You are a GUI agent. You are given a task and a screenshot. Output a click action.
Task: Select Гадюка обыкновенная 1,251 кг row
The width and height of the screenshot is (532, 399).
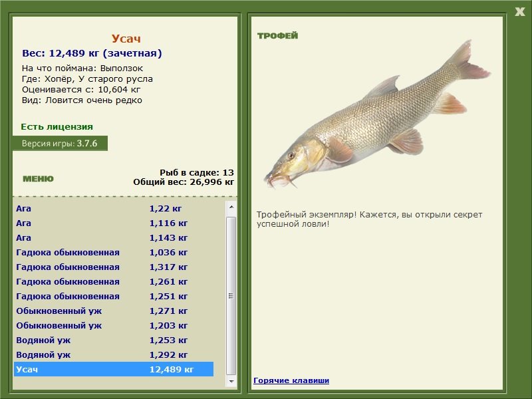pyautogui.click(x=114, y=296)
